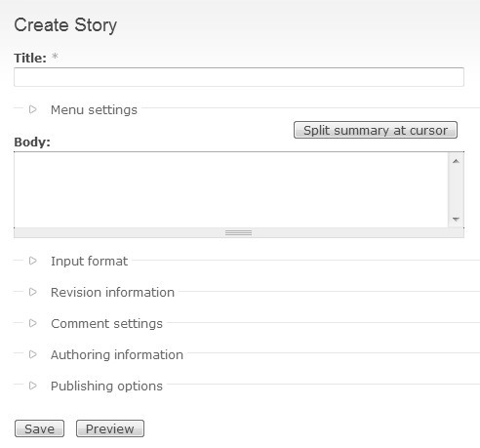Image resolution: width=480 pixels, height=448 pixels.
Task: Save the story
Action: tap(39, 428)
